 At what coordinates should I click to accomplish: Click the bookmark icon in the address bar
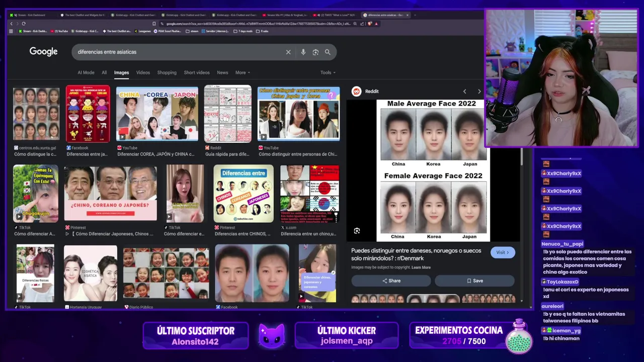(154, 24)
